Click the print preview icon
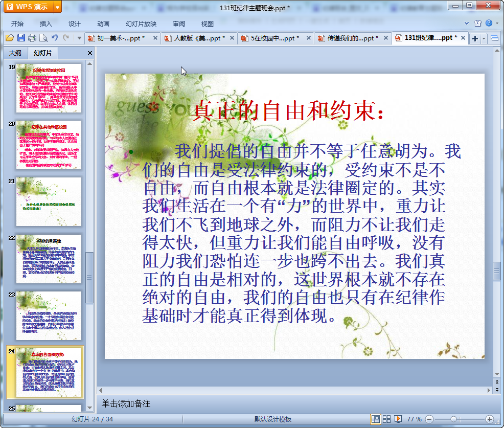The width and height of the screenshot is (504, 428). 43,38
